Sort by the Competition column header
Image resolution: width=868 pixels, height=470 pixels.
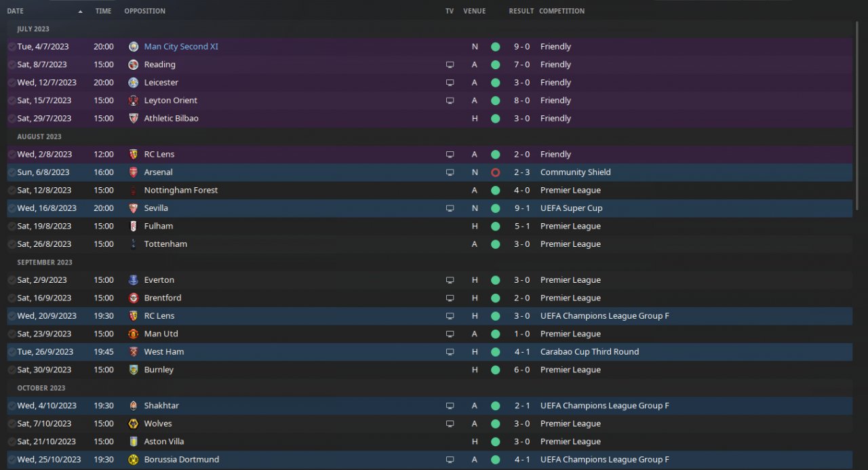click(x=561, y=11)
